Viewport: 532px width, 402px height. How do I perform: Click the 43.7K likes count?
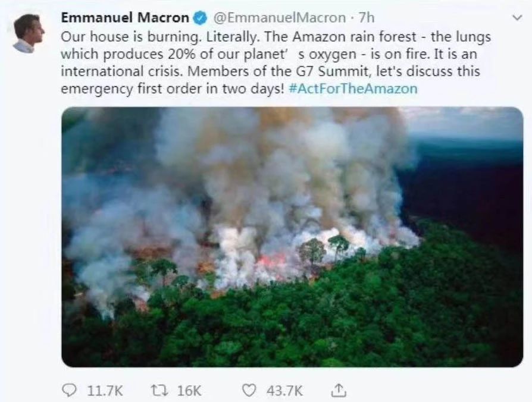pos(284,390)
